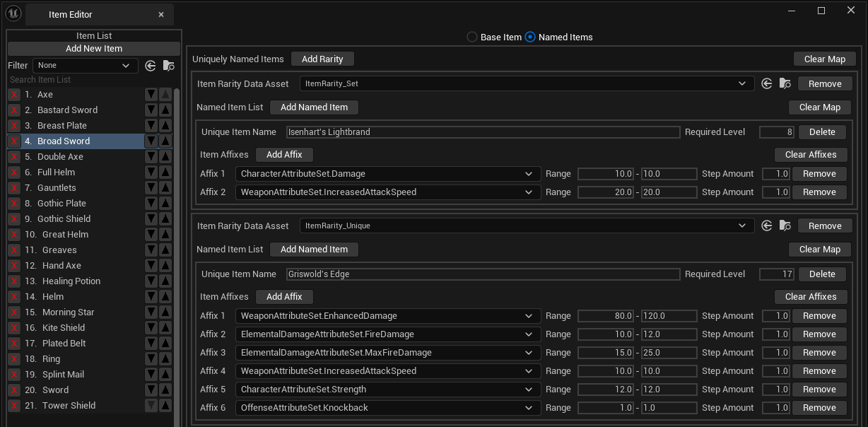Screen dimensions: 868x427
Task: Open ItemRarity_Unique data asset dropdown
Action: click(x=527, y=226)
